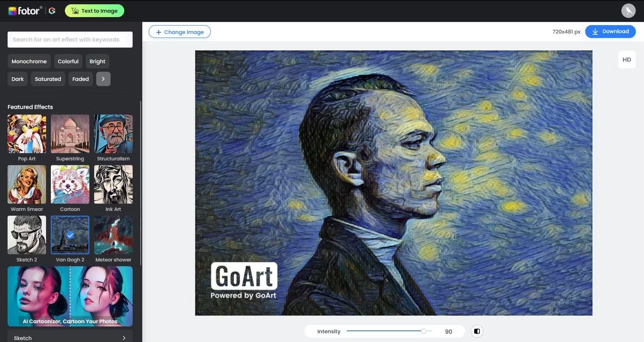Download the stylized image
The width and height of the screenshot is (644, 342).
(610, 31)
